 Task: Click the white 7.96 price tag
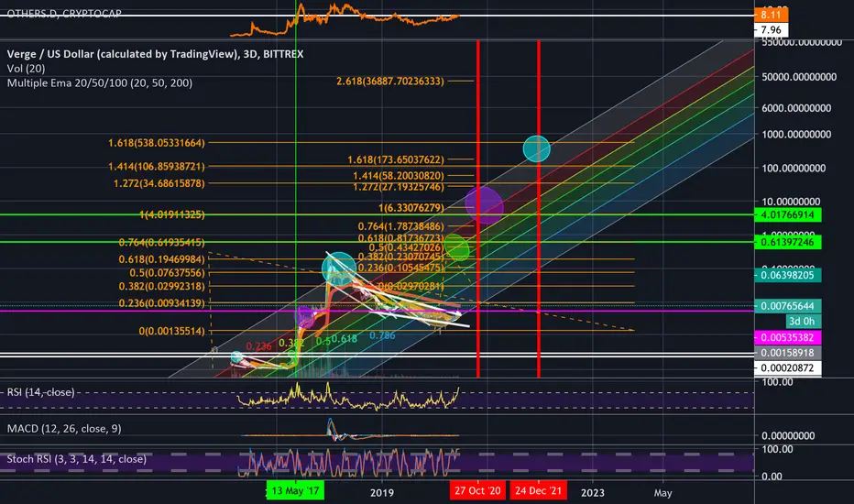[x=772, y=30]
